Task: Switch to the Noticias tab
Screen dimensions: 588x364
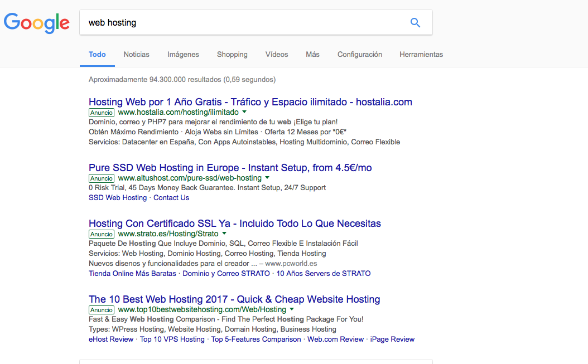Action: click(x=136, y=54)
